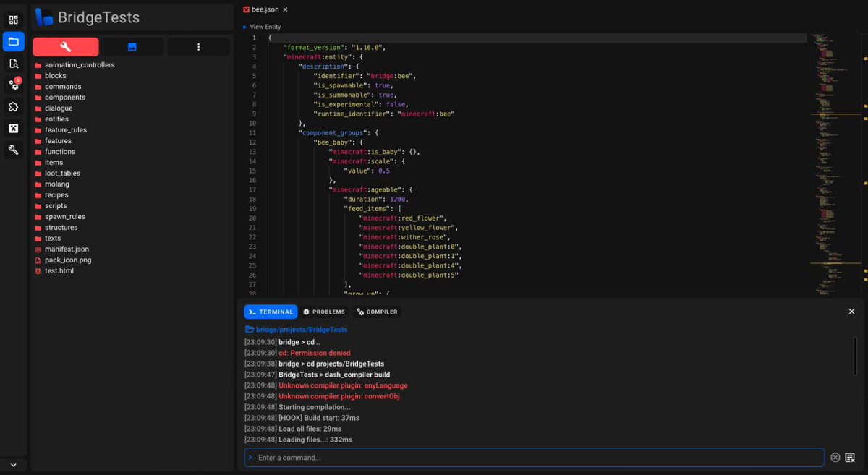Close the bee.json tab
Image resolution: width=868 pixels, height=475 pixels.
pos(285,9)
